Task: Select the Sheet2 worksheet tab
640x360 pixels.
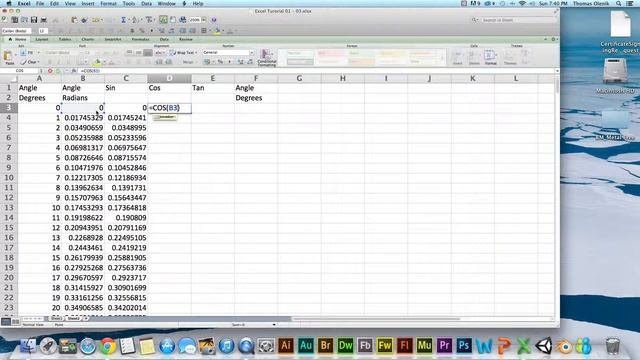Action: tap(73, 318)
